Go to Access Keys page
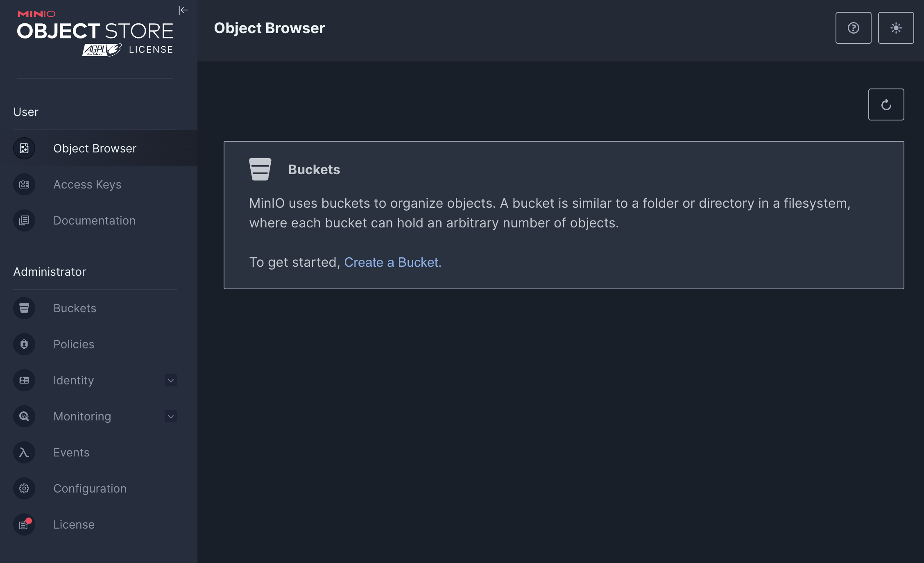 [x=87, y=184]
